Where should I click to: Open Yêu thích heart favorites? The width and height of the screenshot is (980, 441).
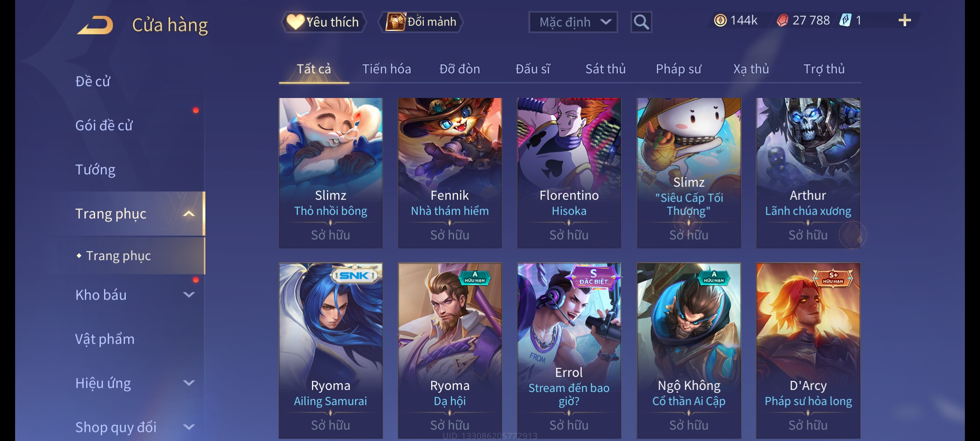[x=323, y=22]
